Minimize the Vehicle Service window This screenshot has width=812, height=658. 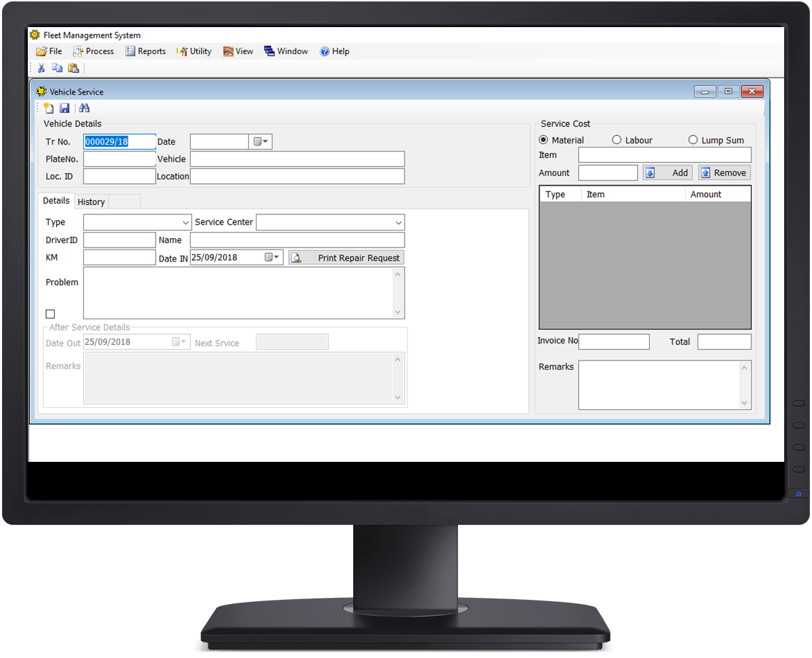point(705,92)
